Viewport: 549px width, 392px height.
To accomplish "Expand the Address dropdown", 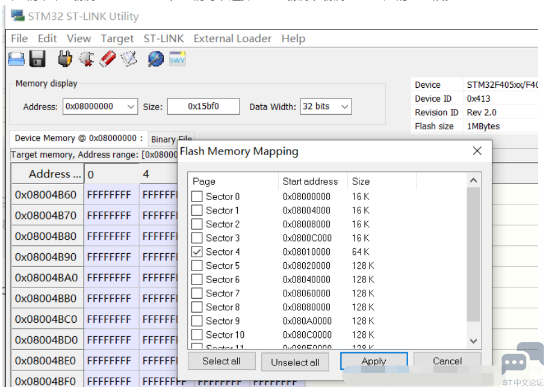I will [131, 106].
